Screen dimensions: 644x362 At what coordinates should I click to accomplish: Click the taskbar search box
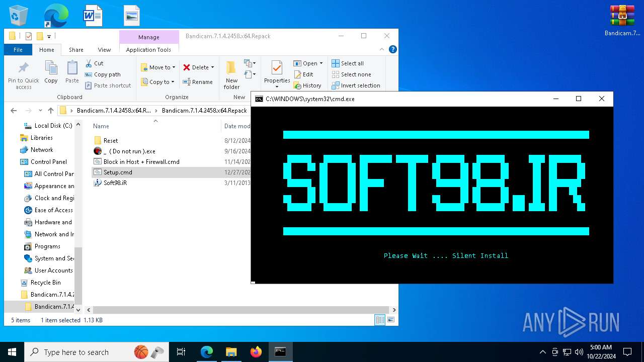point(97,352)
